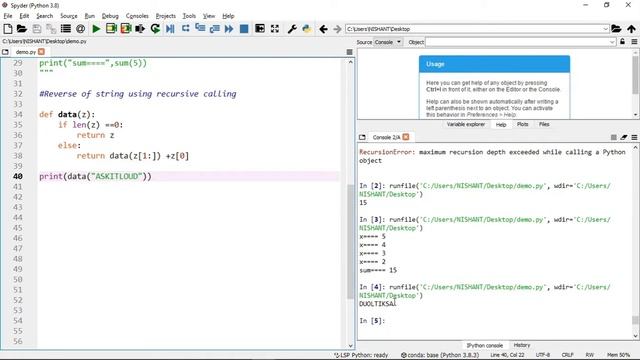Open Preferences wrench icon
Screen dimensions: 640x360
pos(292,29)
